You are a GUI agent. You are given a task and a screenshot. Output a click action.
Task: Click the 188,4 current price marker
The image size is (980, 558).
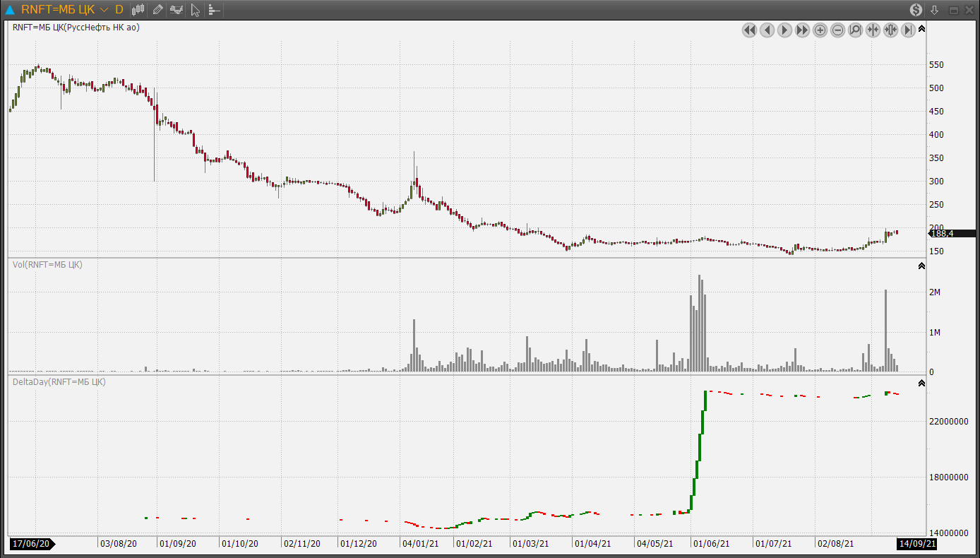point(952,233)
